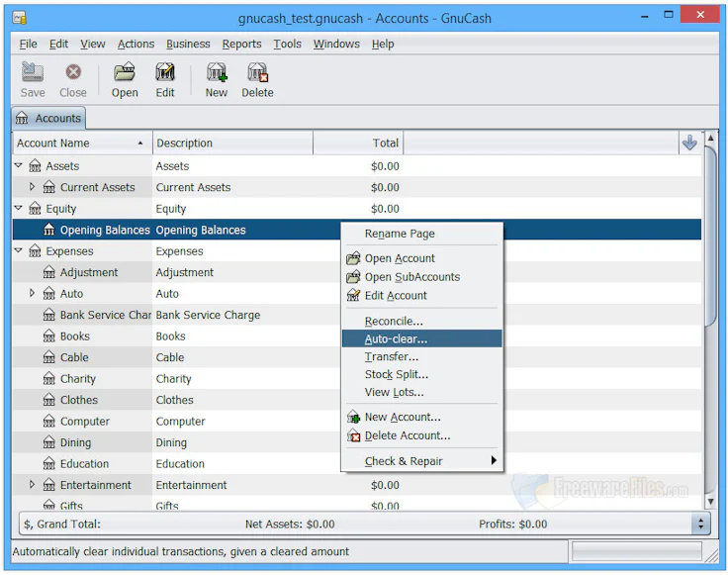Select Open SubAccounts menu entry
728x575 pixels.
[422, 277]
